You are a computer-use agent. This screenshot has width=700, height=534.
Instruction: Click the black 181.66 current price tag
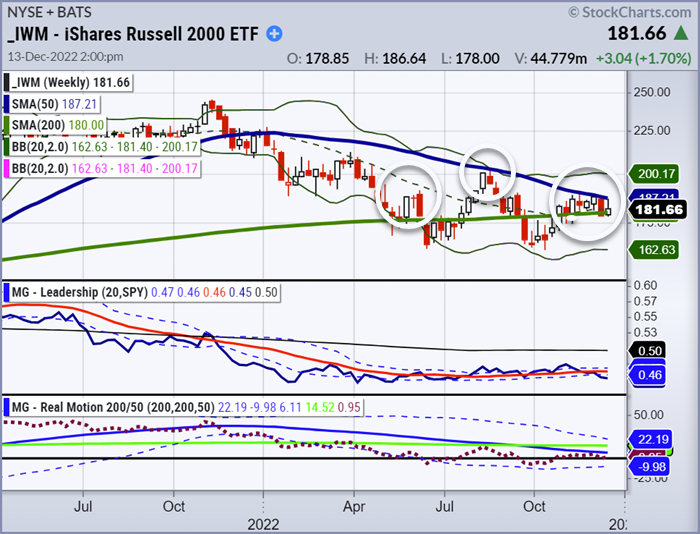658,210
